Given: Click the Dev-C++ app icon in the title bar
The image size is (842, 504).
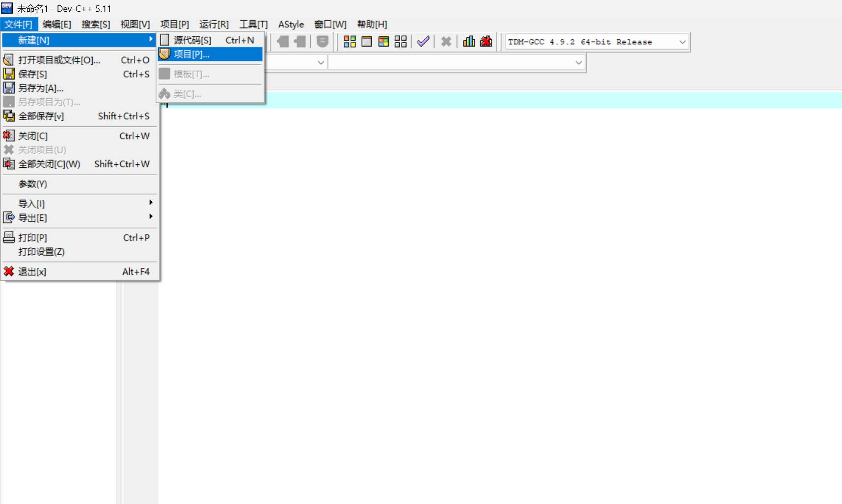Looking at the screenshot, I should pyautogui.click(x=7, y=8).
